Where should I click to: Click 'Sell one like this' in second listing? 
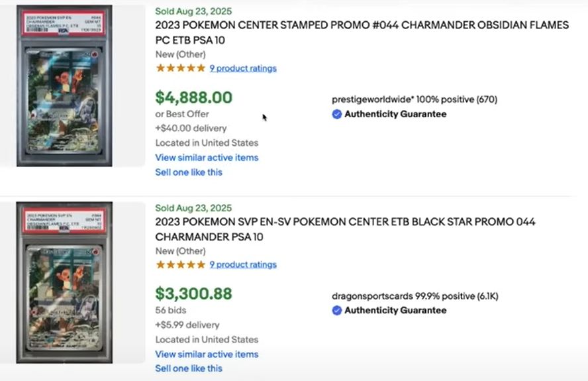[189, 368]
